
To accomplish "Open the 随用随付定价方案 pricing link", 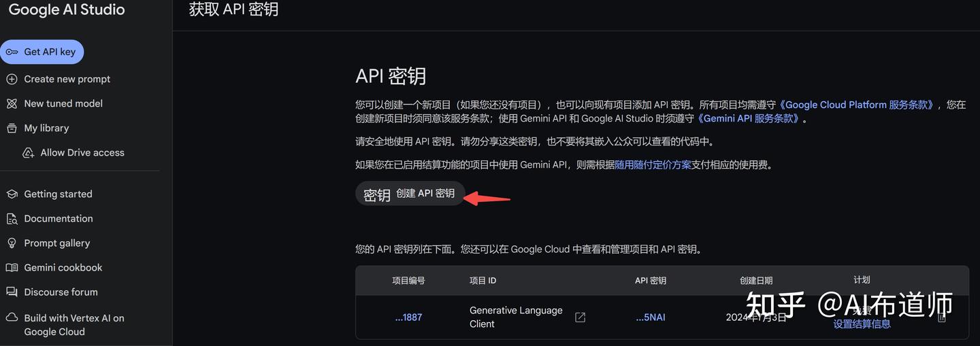I will 653,165.
